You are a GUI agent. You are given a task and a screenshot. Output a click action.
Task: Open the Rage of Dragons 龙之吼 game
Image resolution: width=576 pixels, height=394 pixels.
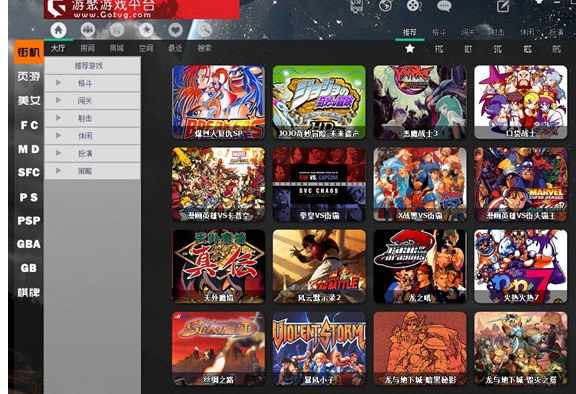click(420, 267)
